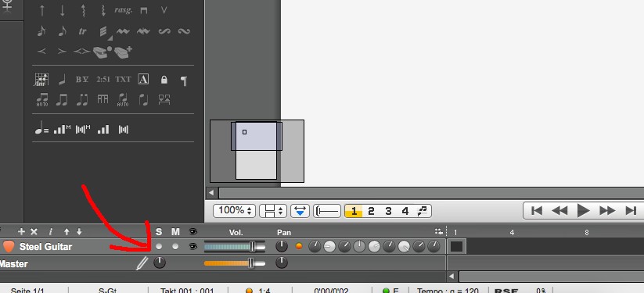Screen dimensions: 644x293
Task: Apply the arpeggio down wavy arrow
Action: click(x=103, y=11)
